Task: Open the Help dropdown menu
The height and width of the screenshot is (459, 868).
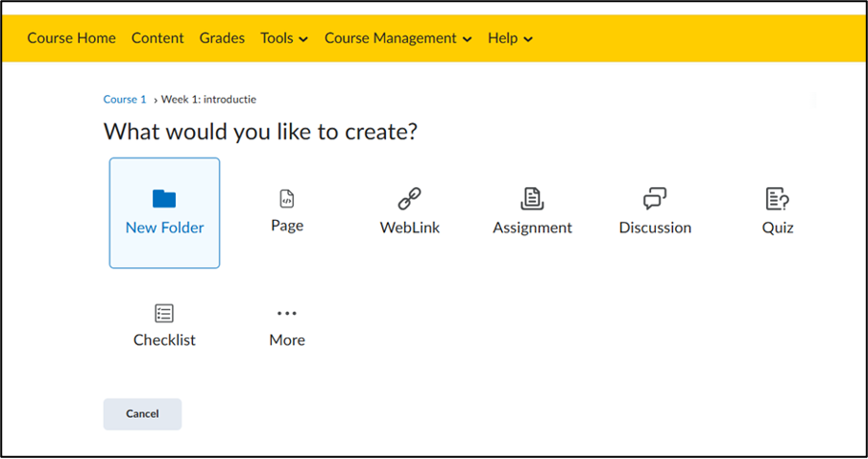Action: 510,38
